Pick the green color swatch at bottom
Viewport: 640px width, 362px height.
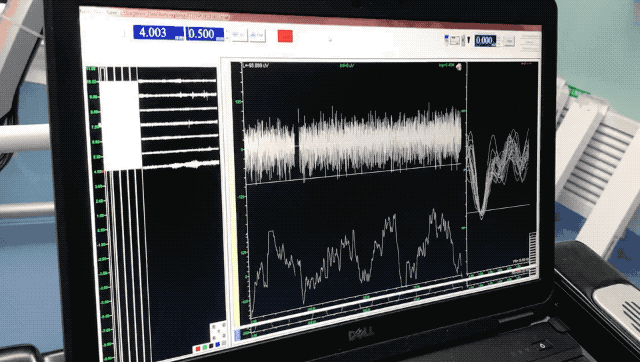tap(205, 347)
